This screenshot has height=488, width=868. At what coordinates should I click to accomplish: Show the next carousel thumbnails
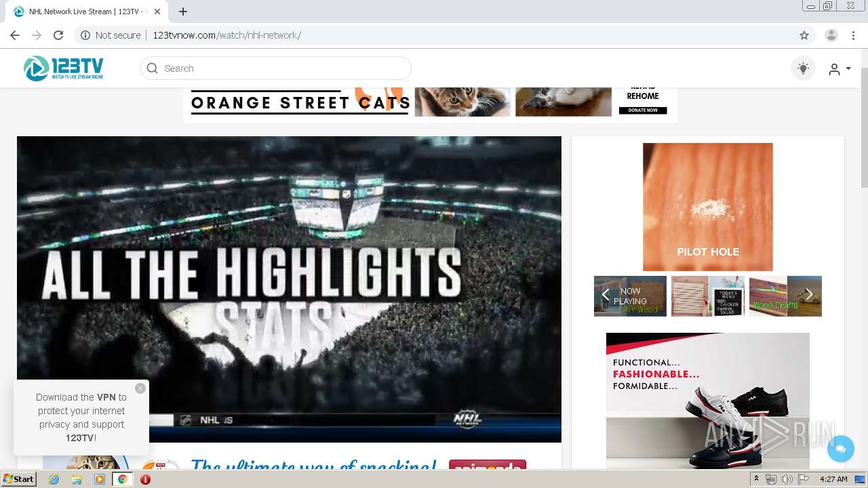pyautogui.click(x=809, y=295)
